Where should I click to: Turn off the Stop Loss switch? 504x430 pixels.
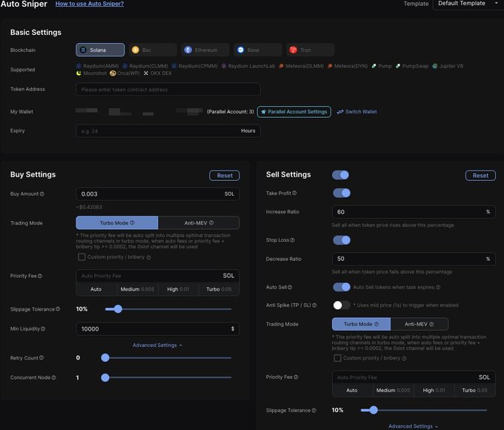point(341,240)
